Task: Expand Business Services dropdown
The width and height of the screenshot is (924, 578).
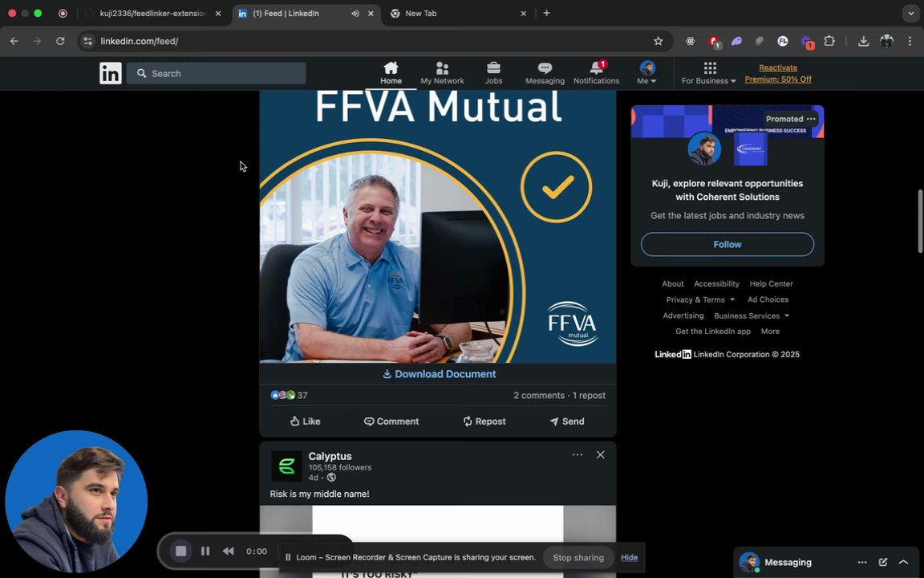Action: coord(752,315)
